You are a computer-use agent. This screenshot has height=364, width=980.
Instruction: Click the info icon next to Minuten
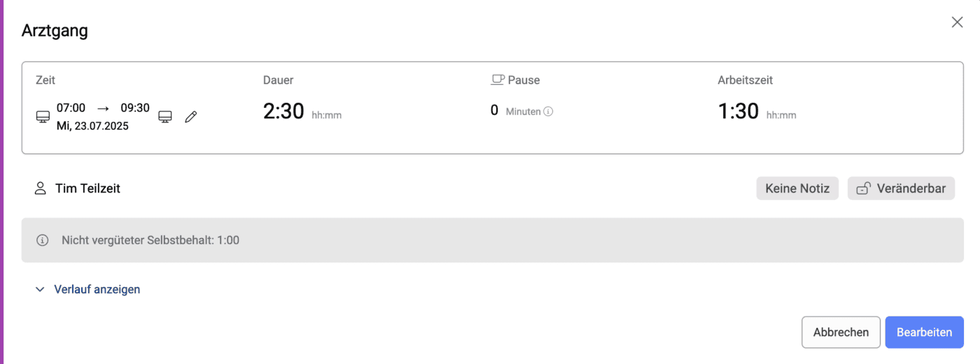(548, 111)
